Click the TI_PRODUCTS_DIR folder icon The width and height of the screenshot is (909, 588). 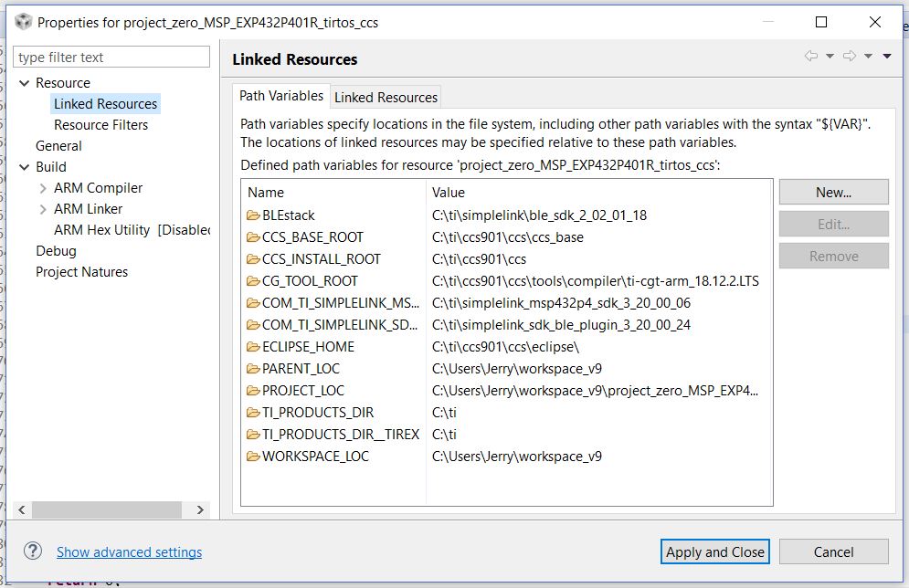(x=253, y=413)
